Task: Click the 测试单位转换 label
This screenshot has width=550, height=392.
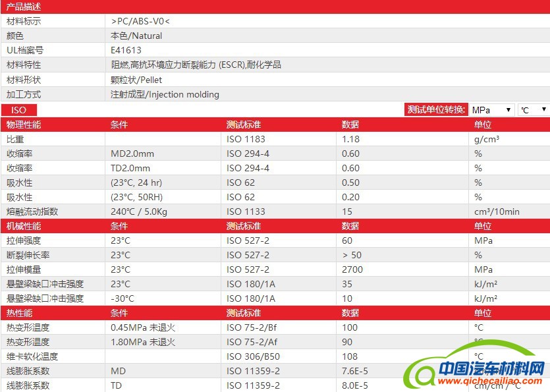Action: pos(437,110)
